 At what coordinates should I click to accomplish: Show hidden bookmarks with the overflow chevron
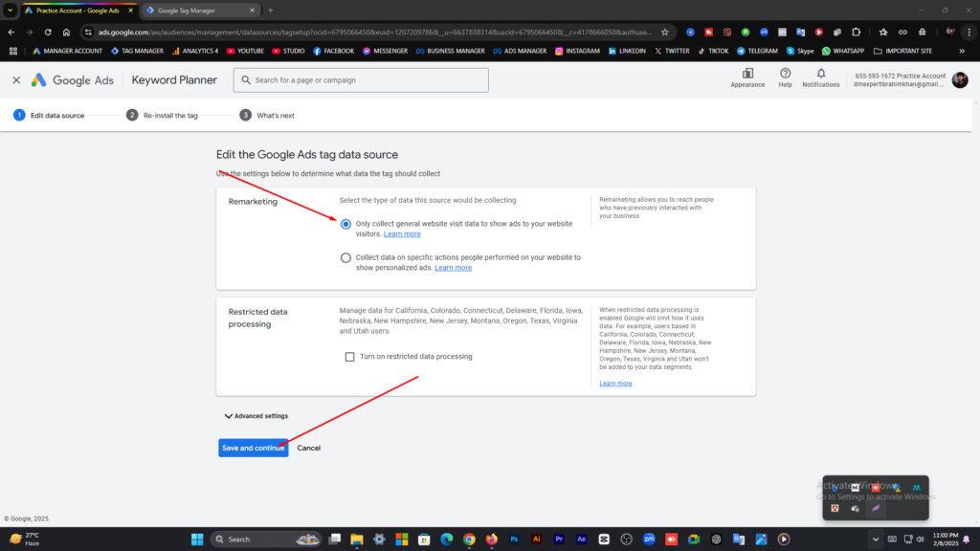(x=962, y=52)
